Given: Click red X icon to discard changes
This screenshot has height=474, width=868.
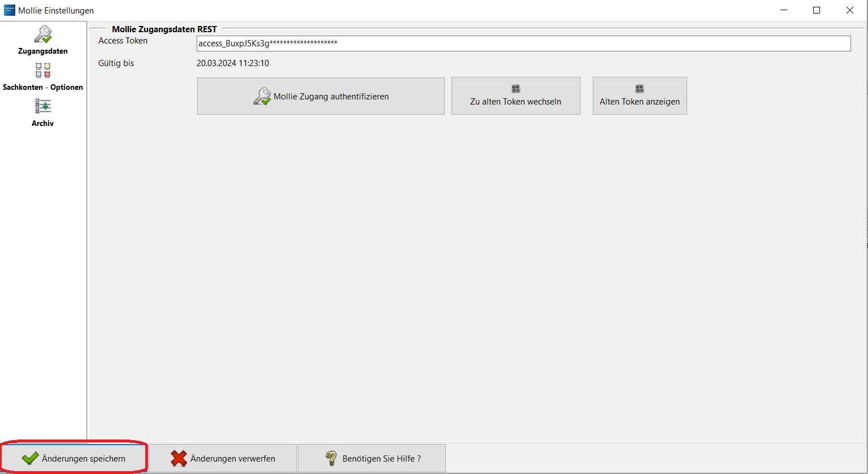Looking at the screenshot, I should [x=179, y=458].
